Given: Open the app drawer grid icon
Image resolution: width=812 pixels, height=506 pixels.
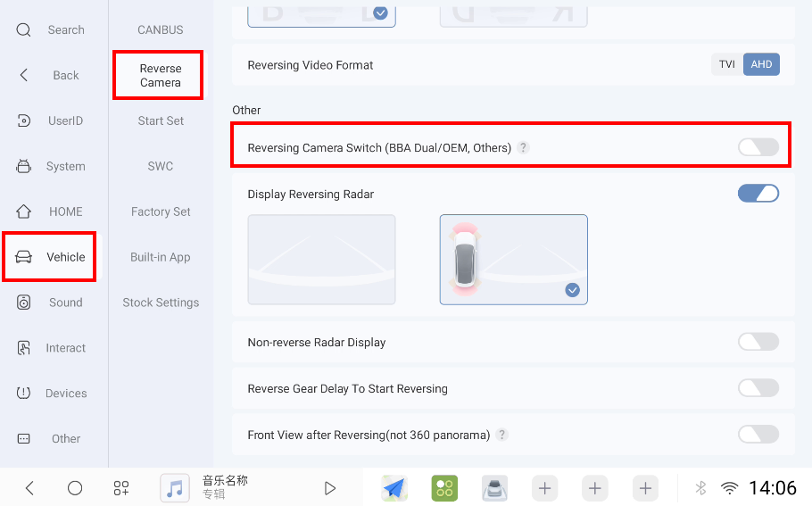Looking at the screenshot, I should 121,488.
